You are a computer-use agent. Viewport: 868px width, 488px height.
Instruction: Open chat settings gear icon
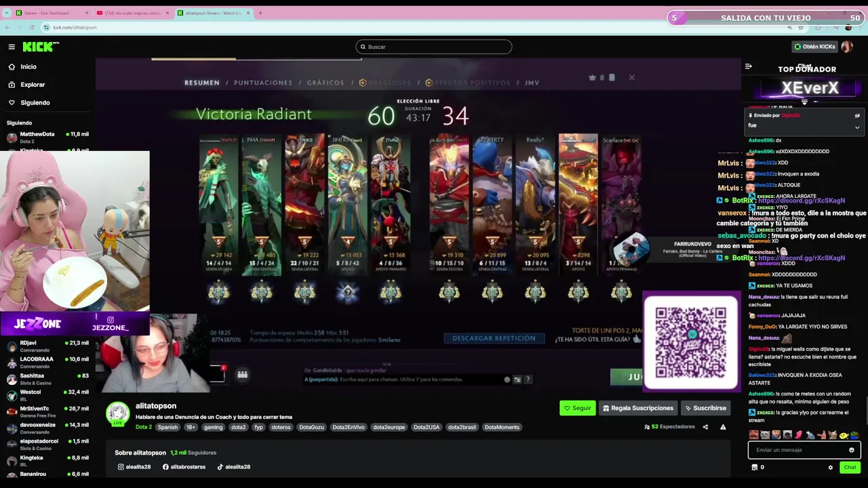coord(830,468)
